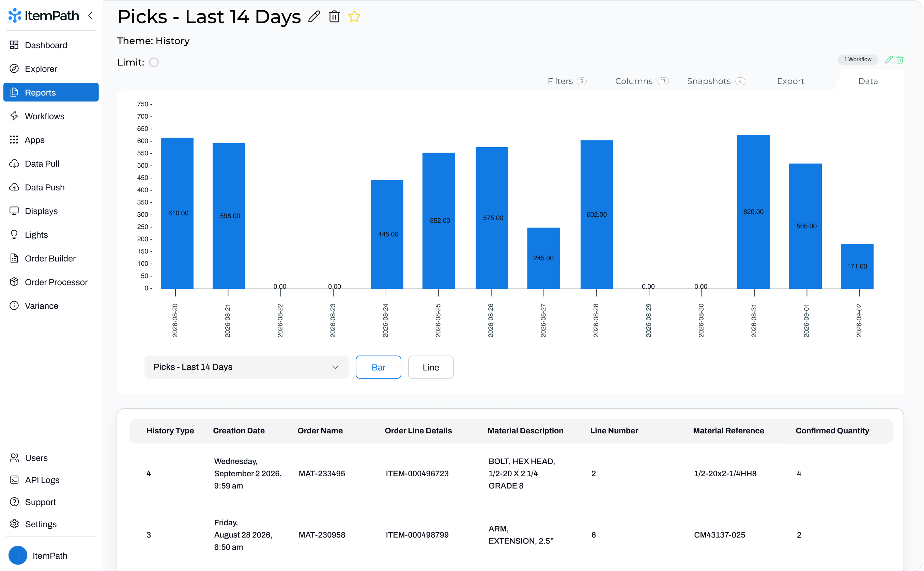The height and width of the screenshot is (571, 924).
Task: Sort by Confirmed Quantity column header
Action: pyautogui.click(x=832, y=431)
